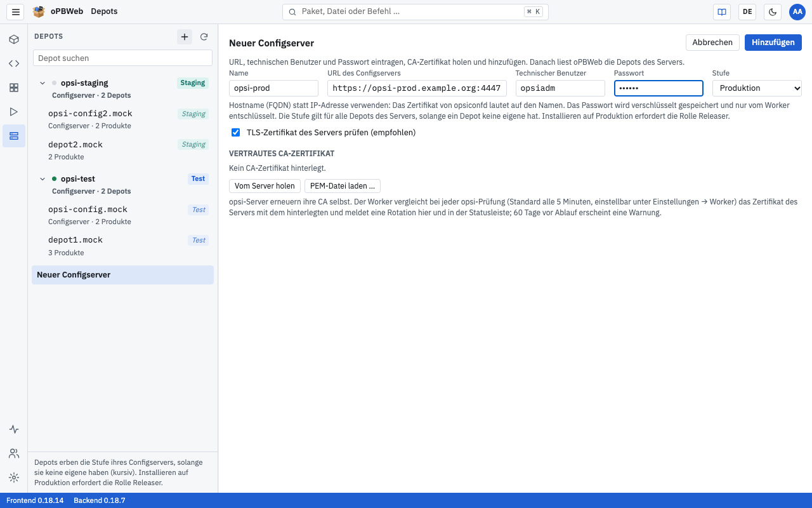Viewport: 812px width, 508px height.
Task: Click PEM-Datei laden button
Action: coord(343,186)
